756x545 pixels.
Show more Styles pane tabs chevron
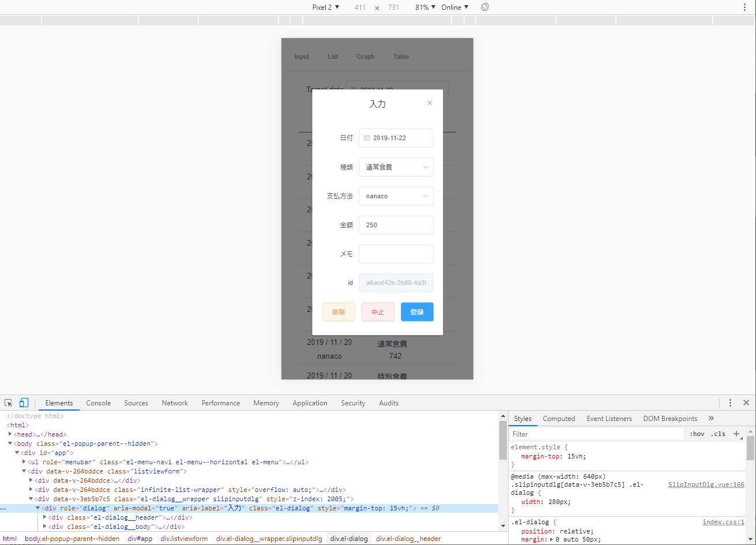[711, 418]
